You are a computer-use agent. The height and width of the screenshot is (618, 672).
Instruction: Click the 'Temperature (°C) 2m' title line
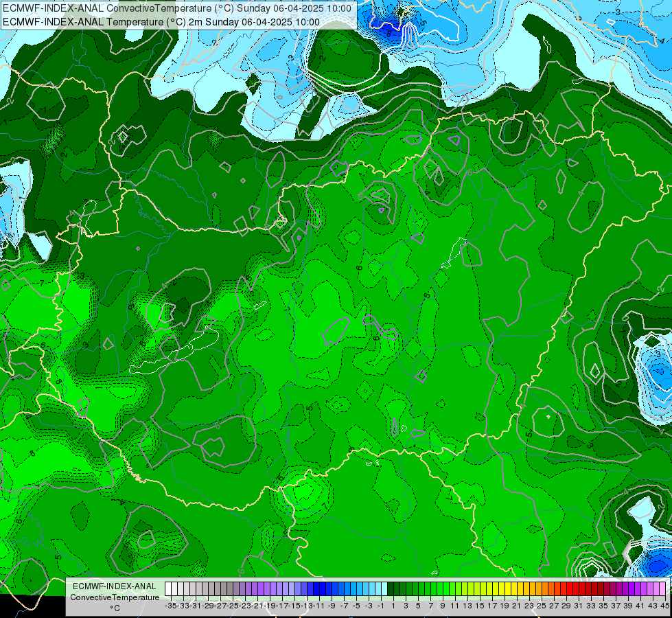click(161, 22)
